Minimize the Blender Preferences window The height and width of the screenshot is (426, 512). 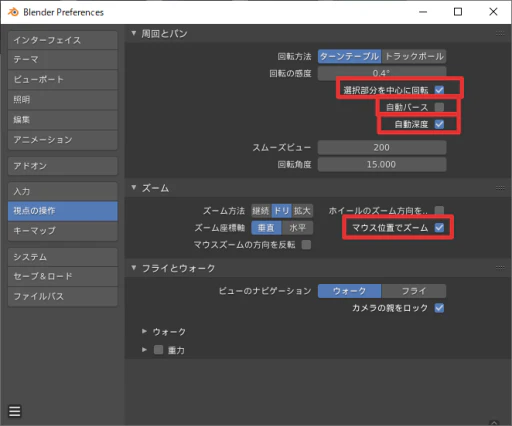423,12
